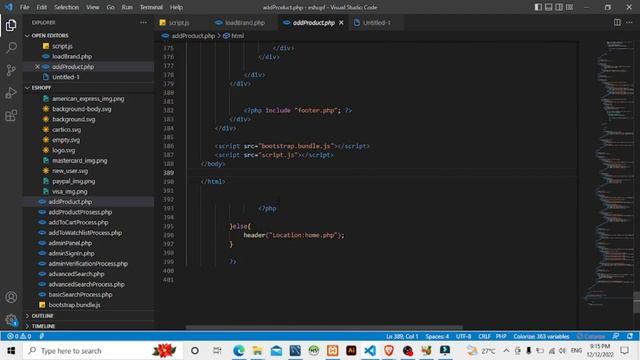
Task: Open the Source Control view
Action: pyautogui.click(x=11, y=70)
